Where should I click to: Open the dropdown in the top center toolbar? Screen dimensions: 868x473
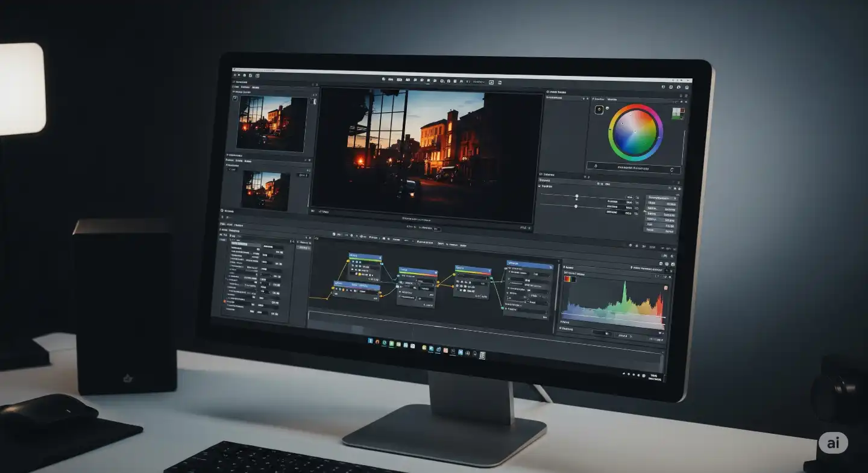click(480, 81)
